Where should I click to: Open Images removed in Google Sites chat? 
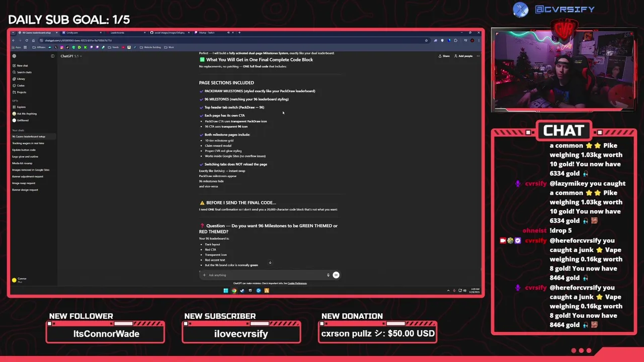point(31,170)
